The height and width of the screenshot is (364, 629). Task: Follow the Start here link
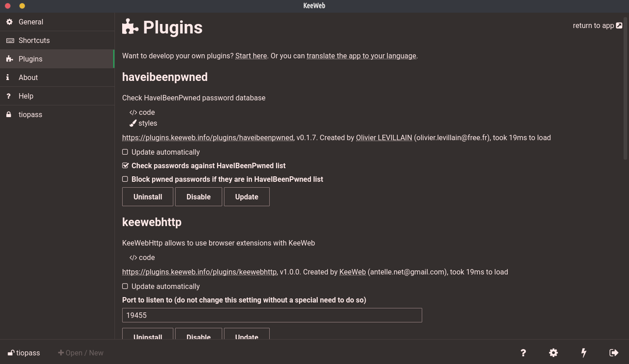(251, 56)
